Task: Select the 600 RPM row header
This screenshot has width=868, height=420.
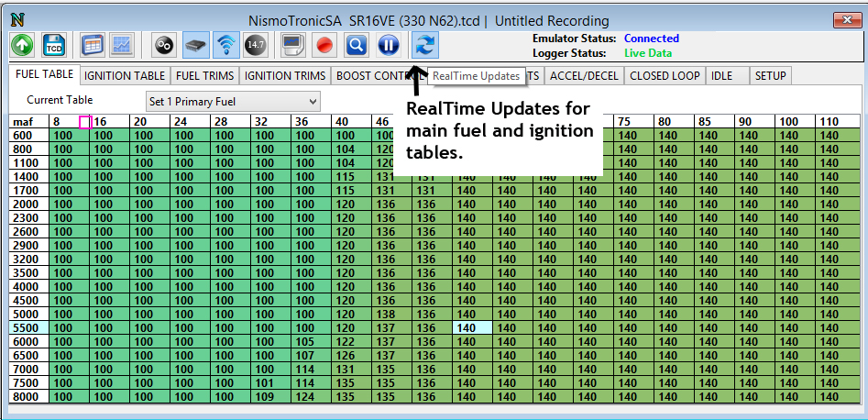Action: click(28, 135)
